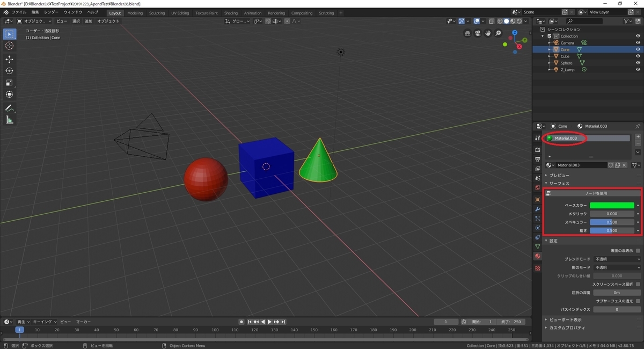Hide the Cube in outliner
Image resolution: width=644 pixels, height=349 pixels.
click(638, 56)
